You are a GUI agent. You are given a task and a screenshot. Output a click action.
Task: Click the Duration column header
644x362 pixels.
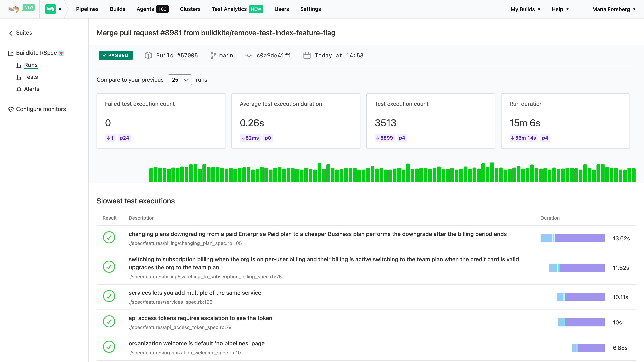(550, 218)
